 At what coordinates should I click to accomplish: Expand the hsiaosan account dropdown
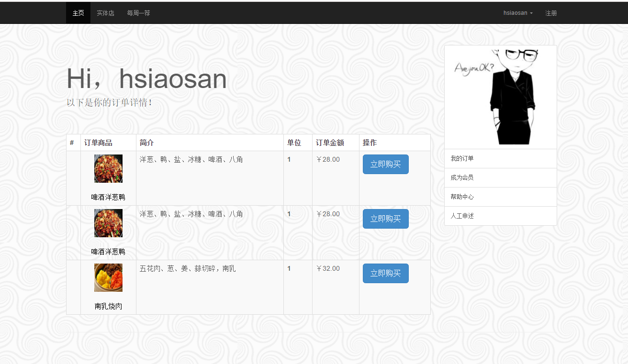point(518,13)
